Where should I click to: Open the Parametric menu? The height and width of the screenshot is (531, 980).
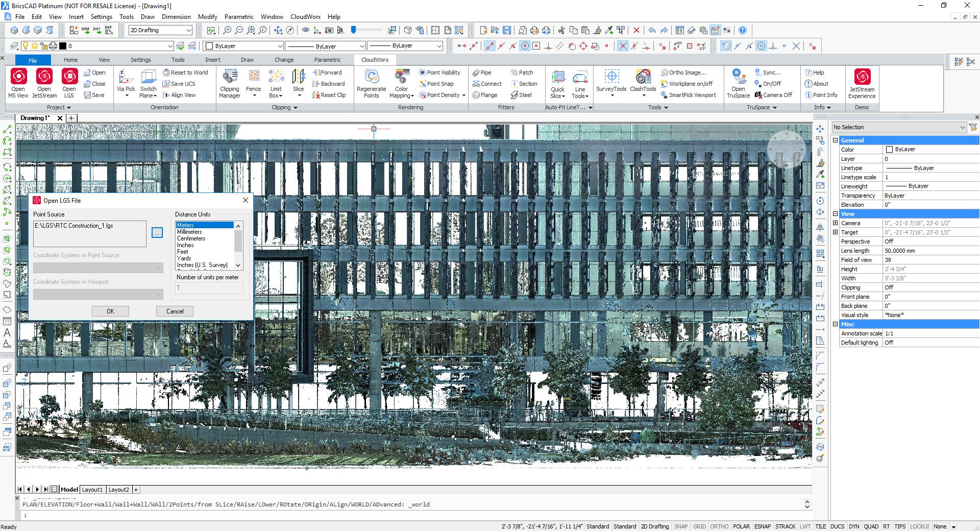tap(238, 17)
